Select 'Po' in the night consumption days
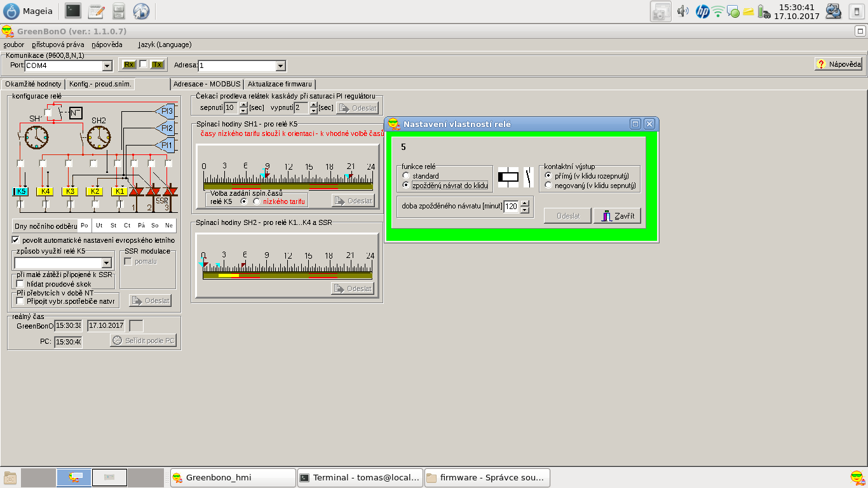868x488 pixels. [85, 226]
